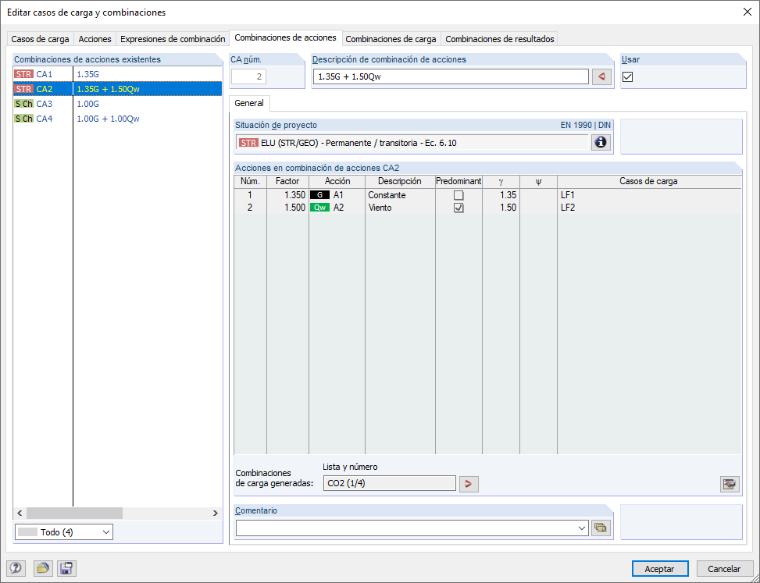Screen dimensions: 760x583
Task: Click the Núm. column header
Action: 250,181
